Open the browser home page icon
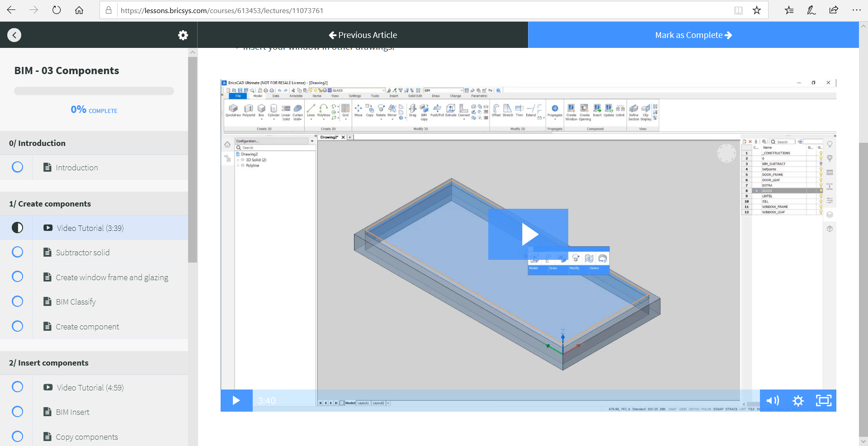Viewport: 868px width, 446px height. [79, 10]
